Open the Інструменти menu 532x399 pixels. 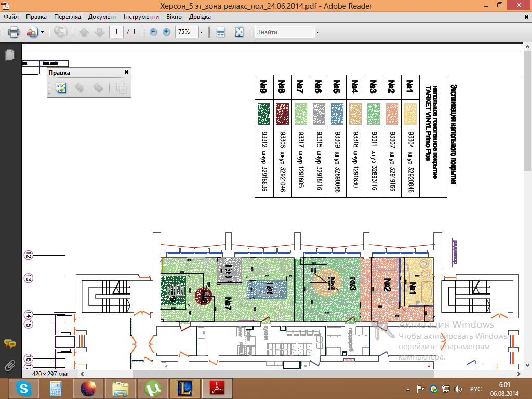point(141,17)
